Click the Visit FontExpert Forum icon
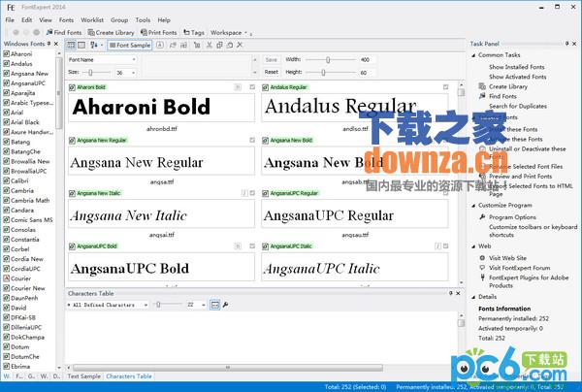582x392 pixels. (482, 268)
